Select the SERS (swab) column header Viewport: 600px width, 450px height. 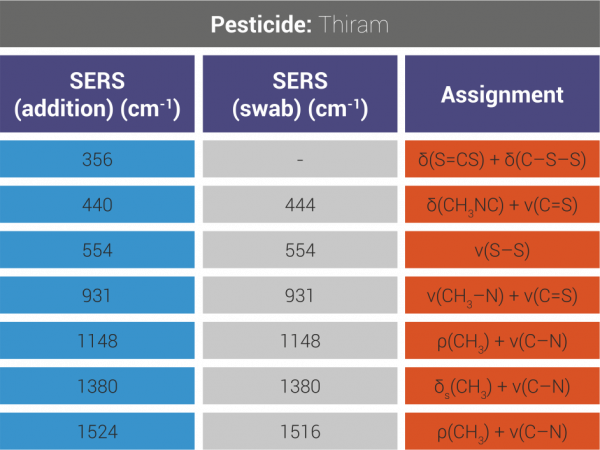pos(300,94)
